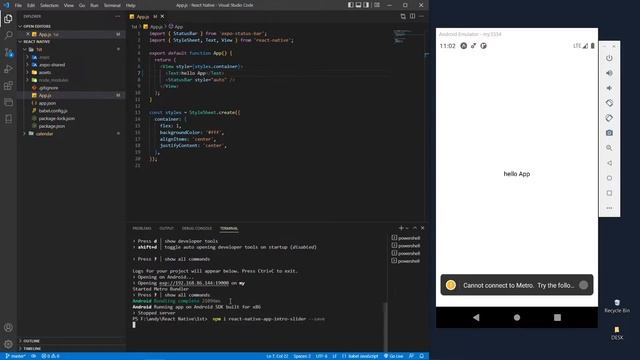Click Go Live in the status bar
640x360 pixels.
click(393, 356)
